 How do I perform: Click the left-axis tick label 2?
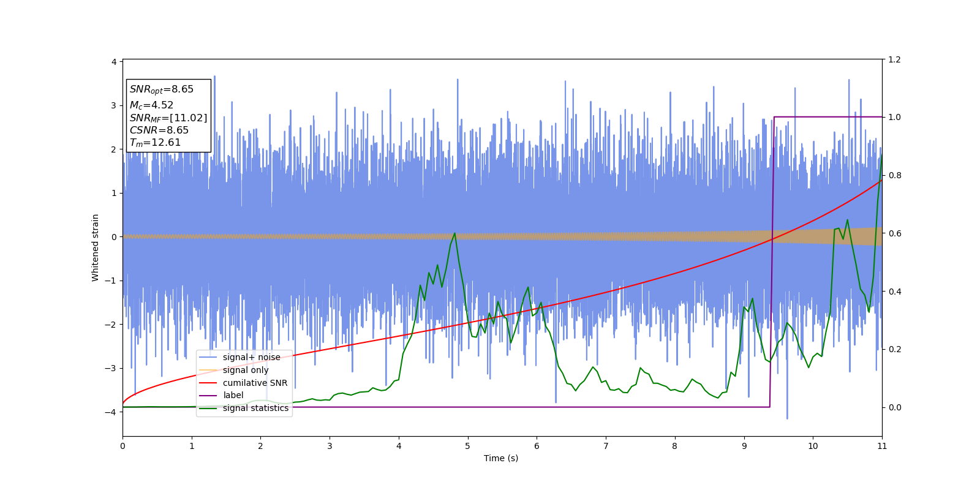[x=114, y=149]
